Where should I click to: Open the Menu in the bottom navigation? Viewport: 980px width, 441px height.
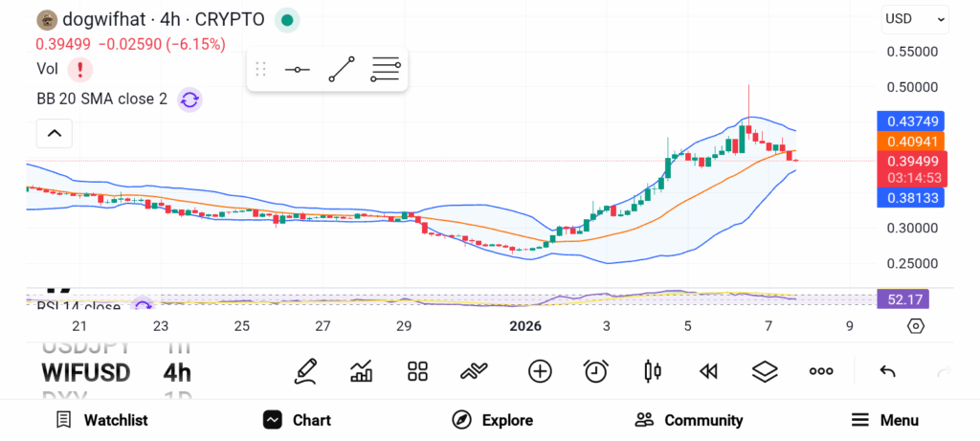(x=884, y=420)
